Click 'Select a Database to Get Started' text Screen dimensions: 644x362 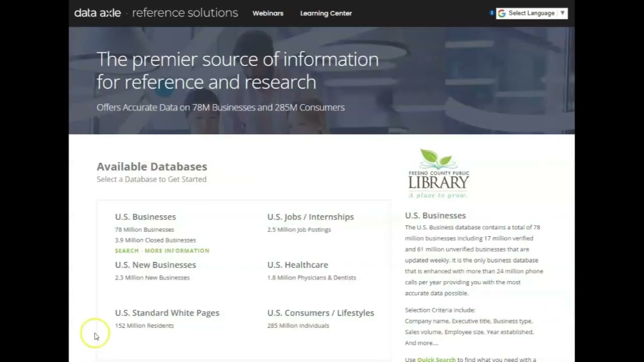coord(151,179)
